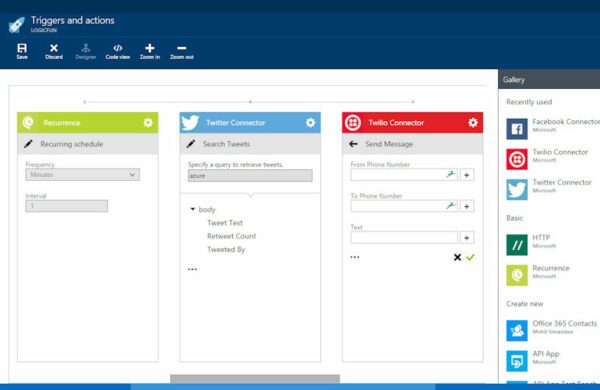600x390 pixels.
Task: Click the From Phone Number input
Action: [404, 175]
